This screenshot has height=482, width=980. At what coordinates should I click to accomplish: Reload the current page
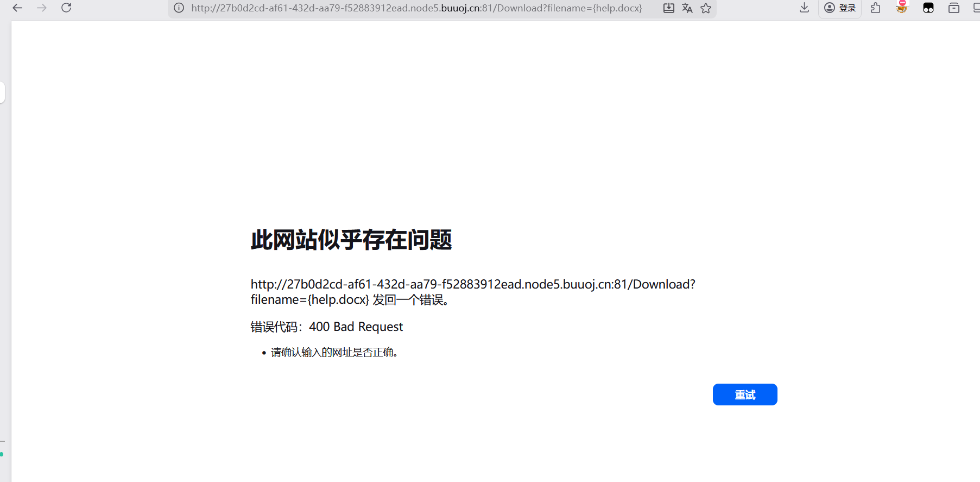click(x=66, y=8)
